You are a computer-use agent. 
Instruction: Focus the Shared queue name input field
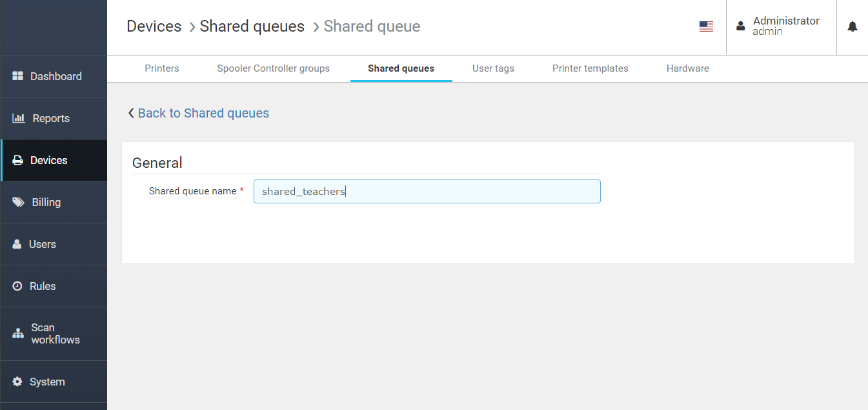coord(427,192)
